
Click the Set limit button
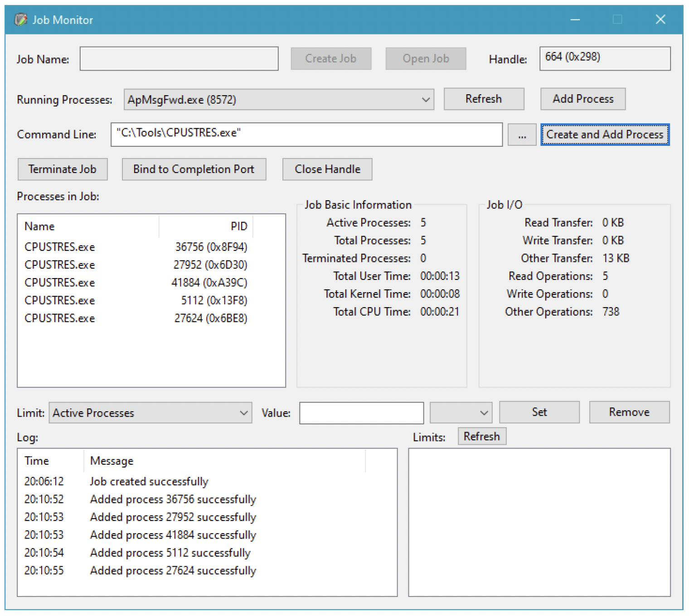[539, 412]
